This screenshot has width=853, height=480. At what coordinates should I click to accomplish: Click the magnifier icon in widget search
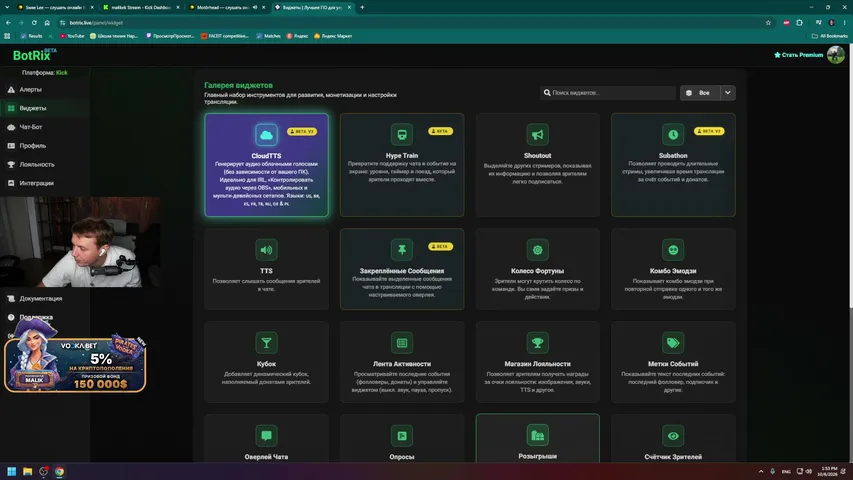pos(547,93)
